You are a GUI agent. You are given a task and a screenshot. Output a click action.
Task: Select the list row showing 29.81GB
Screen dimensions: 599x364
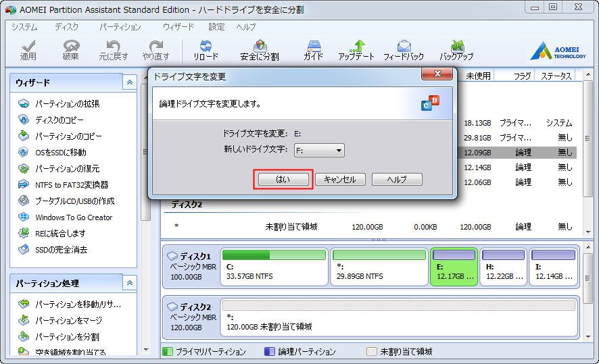tap(518, 138)
